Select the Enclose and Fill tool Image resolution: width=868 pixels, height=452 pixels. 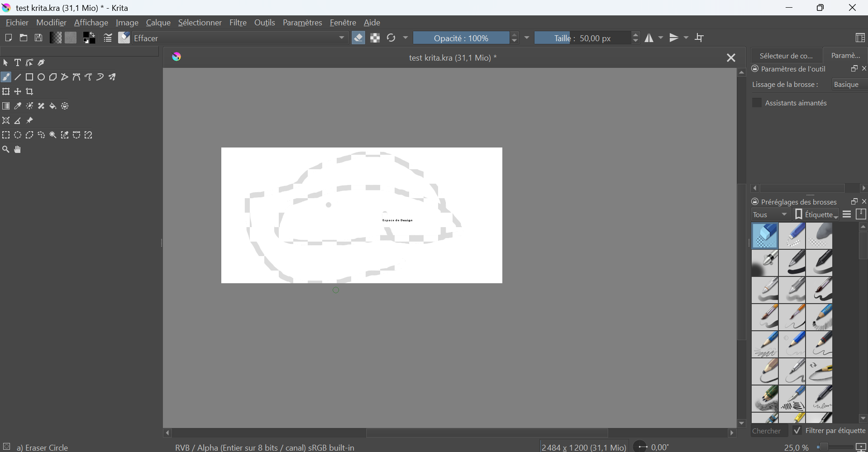click(x=65, y=106)
